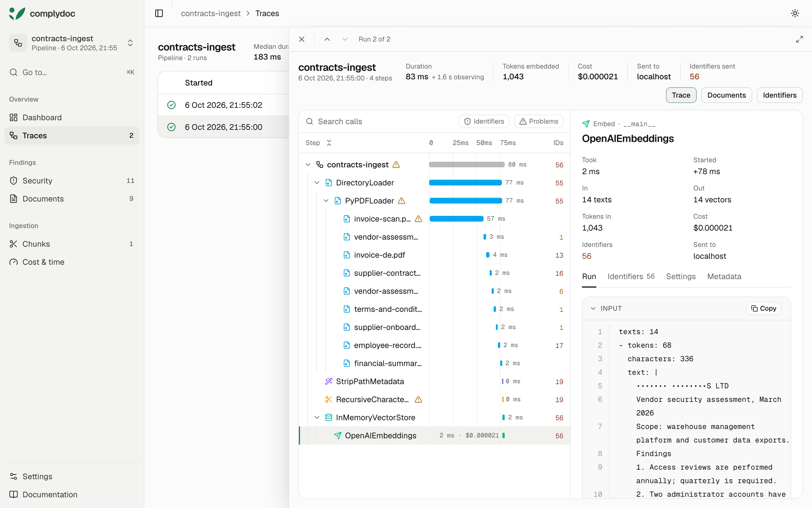Close the run detail panel
Screen dimensions: 812x508
coord(302,39)
